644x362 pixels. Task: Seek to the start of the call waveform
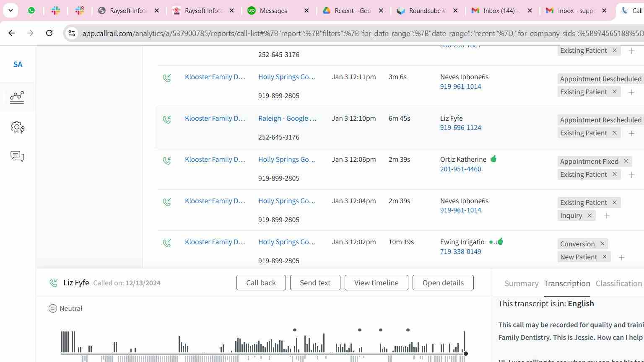pos(62,342)
